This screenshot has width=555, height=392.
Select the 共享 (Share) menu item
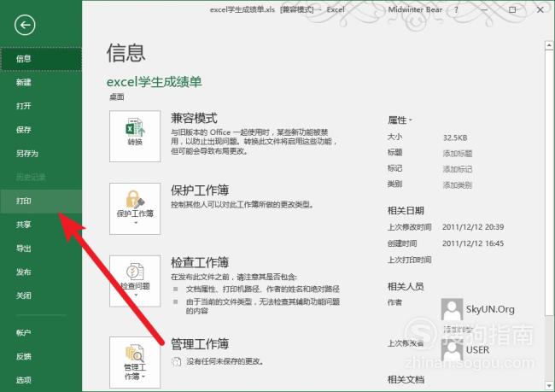point(41,225)
